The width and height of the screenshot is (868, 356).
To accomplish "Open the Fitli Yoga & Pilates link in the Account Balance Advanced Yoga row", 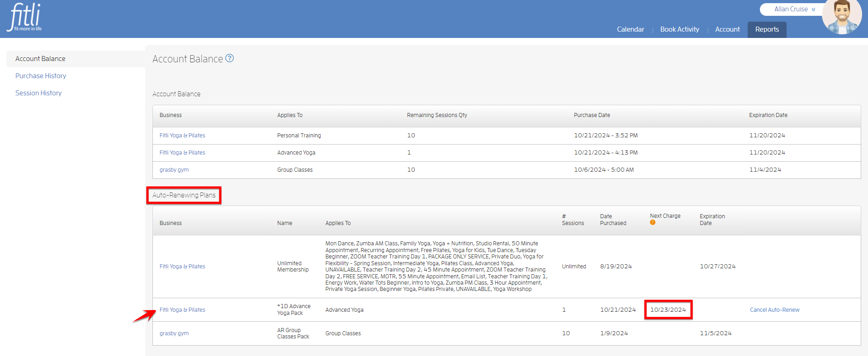I will (182, 153).
